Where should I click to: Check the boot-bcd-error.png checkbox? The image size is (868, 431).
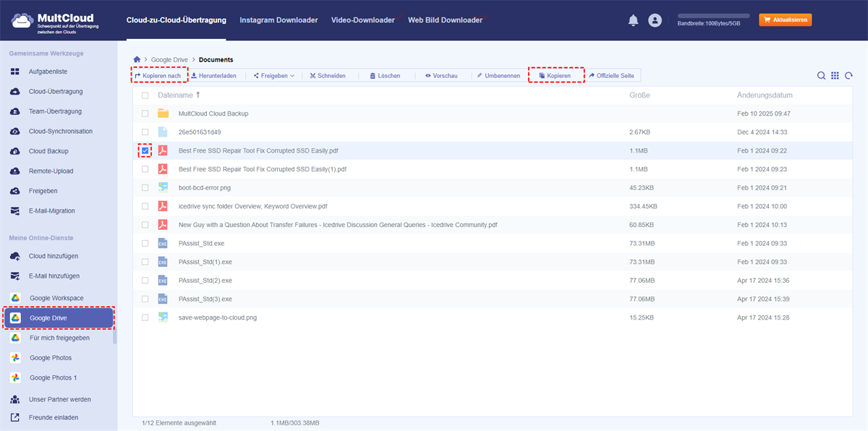145,187
